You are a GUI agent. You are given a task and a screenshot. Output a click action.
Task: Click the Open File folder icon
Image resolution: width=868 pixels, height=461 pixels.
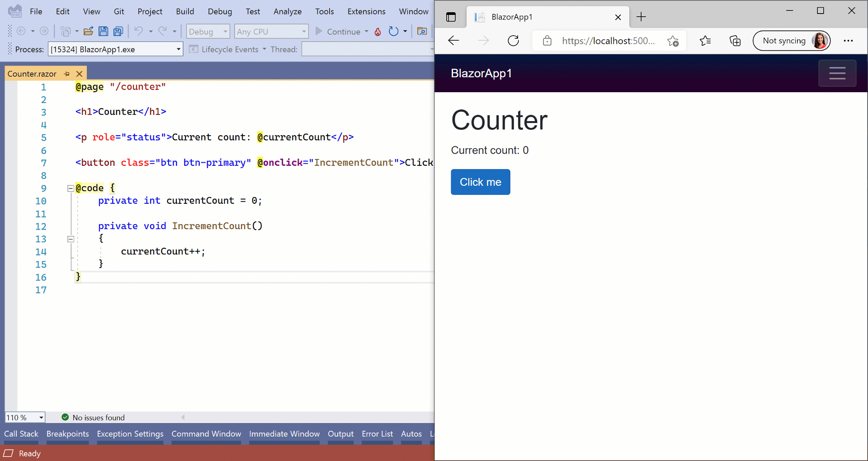click(x=89, y=32)
